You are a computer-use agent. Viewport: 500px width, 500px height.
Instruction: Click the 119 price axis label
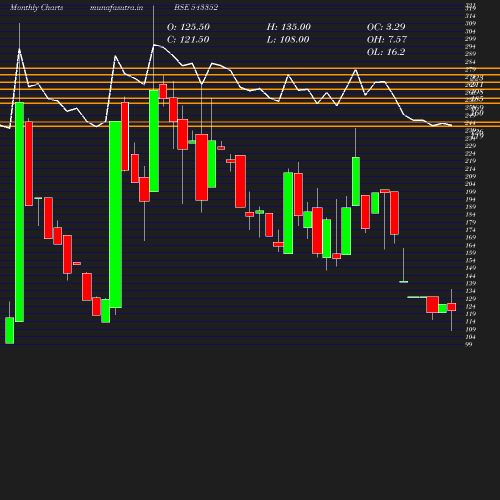pyautogui.click(x=470, y=314)
